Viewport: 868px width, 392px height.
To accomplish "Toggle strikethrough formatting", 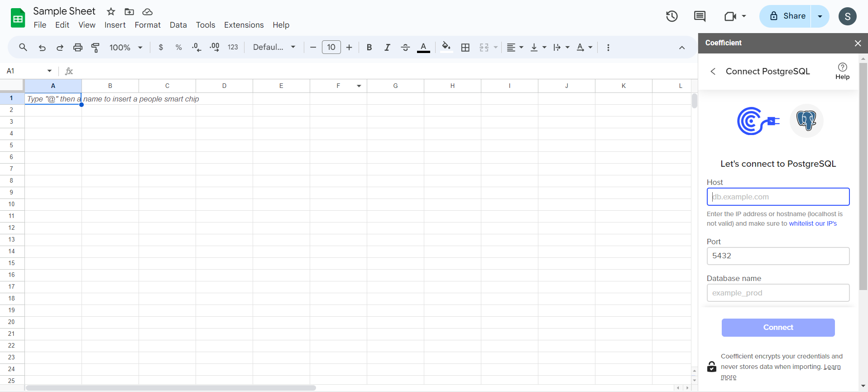I will tap(405, 48).
